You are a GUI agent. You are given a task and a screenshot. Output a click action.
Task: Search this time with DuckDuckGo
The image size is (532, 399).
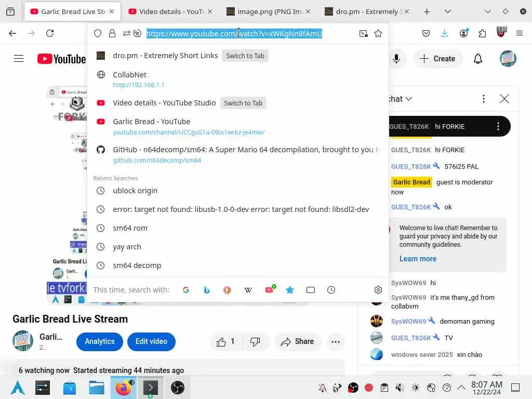coord(228,290)
